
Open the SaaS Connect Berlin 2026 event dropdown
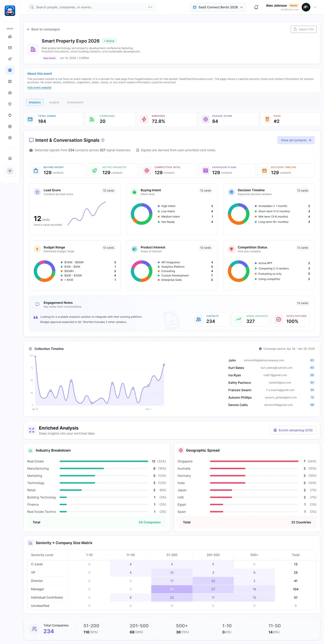tap(218, 7)
